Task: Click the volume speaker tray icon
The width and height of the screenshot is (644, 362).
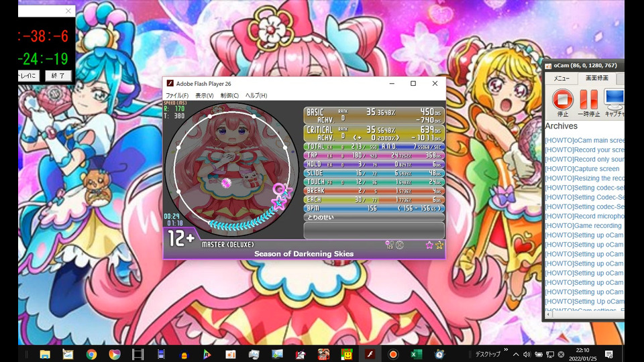Action: pyautogui.click(x=527, y=354)
